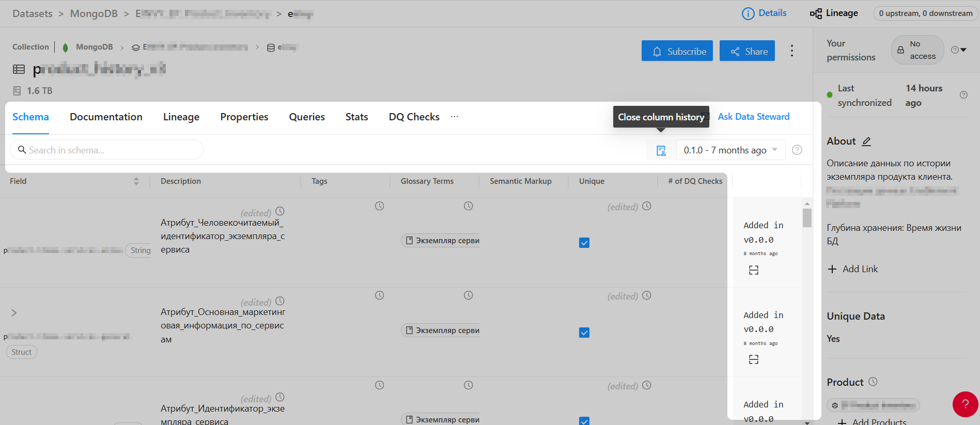This screenshot has width=980, height=425.
Task: Click first row's description history clock icon
Action: pyautogui.click(x=280, y=211)
